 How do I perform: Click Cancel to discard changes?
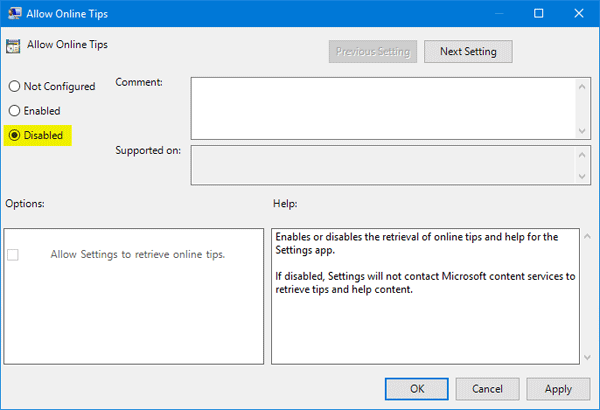pyautogui.click(x=487, y=388)
